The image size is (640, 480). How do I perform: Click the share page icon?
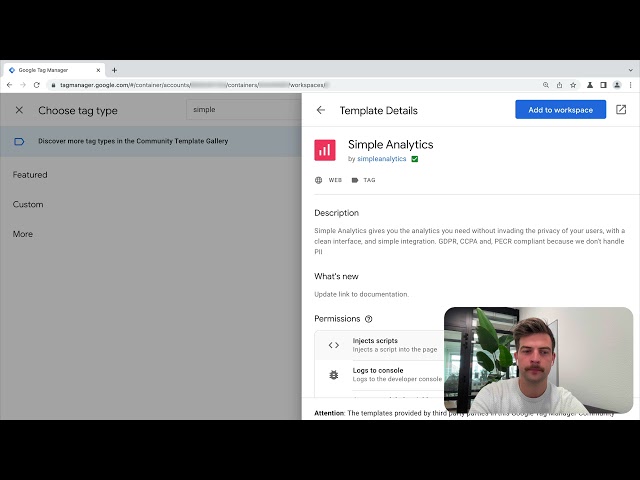click(559, 85)
